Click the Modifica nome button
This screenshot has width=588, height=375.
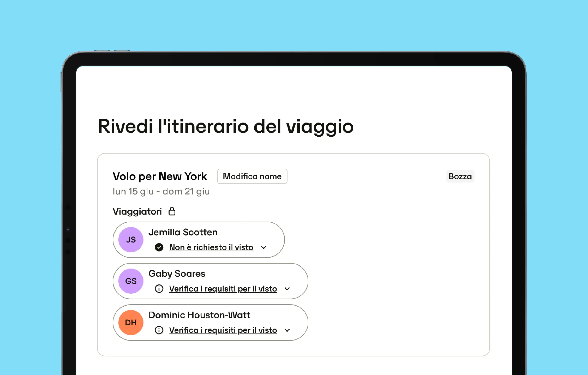(252, 176)
